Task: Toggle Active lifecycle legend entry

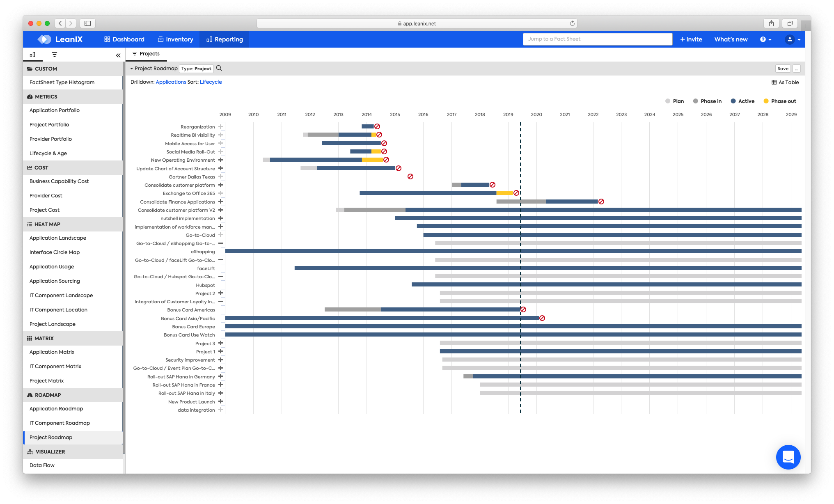Action: [742, 101]
